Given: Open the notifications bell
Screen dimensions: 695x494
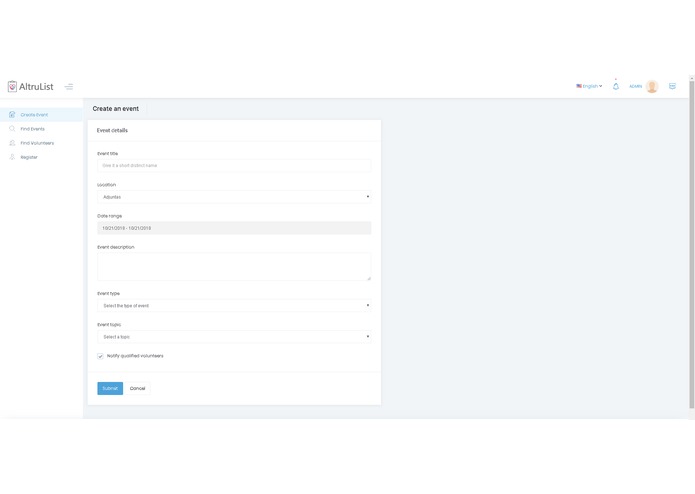Looking at the screenshot, I should 616,86.
